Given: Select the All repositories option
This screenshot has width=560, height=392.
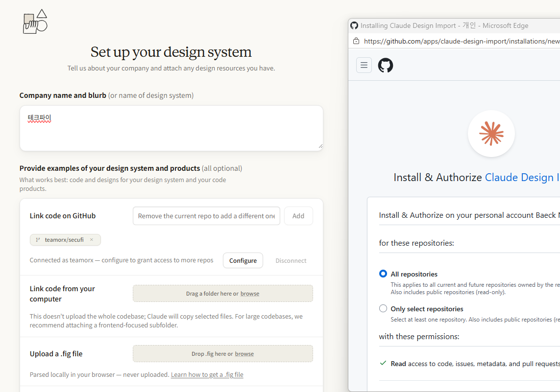Looking at the screenshot, I should pos(383,274).
